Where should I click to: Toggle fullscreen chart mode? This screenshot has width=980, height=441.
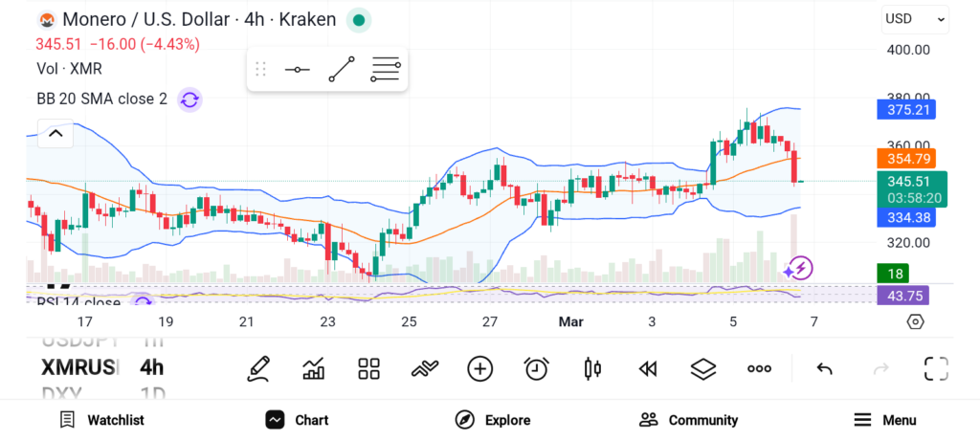935,368
